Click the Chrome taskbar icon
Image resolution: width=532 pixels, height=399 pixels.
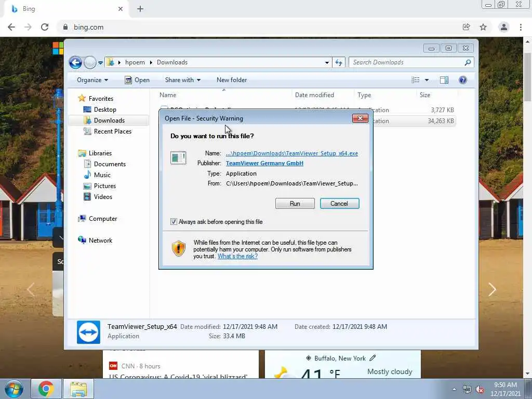[x=46, y=389]
